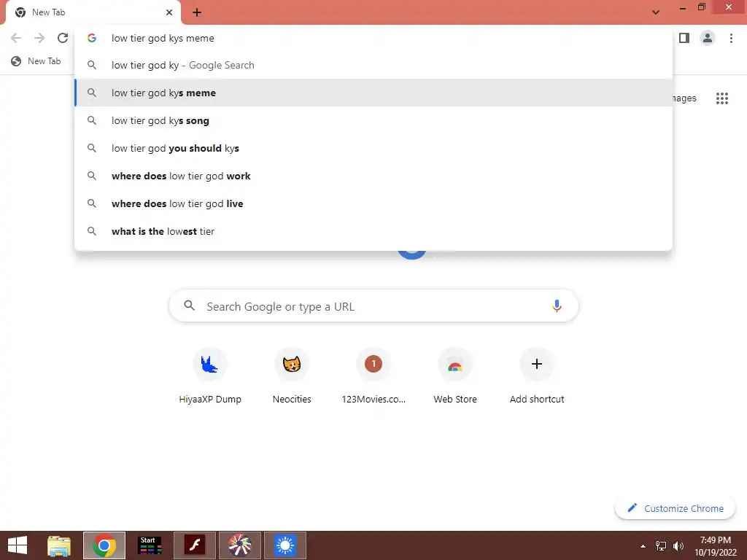Screen dimensions: 747x560
Task: Click the browser Forward arrow
Action: pyautogui.click(x=39, y=38)
